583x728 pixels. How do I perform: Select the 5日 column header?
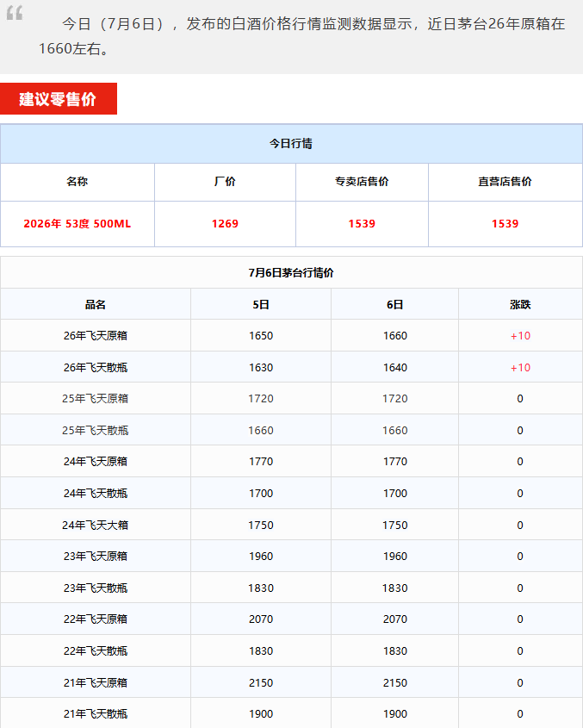tap(261, 305)
